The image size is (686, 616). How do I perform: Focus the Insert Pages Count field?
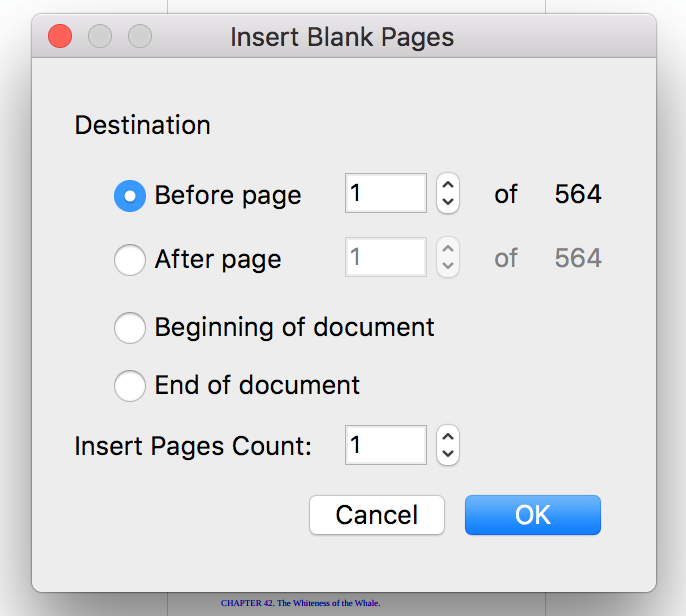coord(386,445)
